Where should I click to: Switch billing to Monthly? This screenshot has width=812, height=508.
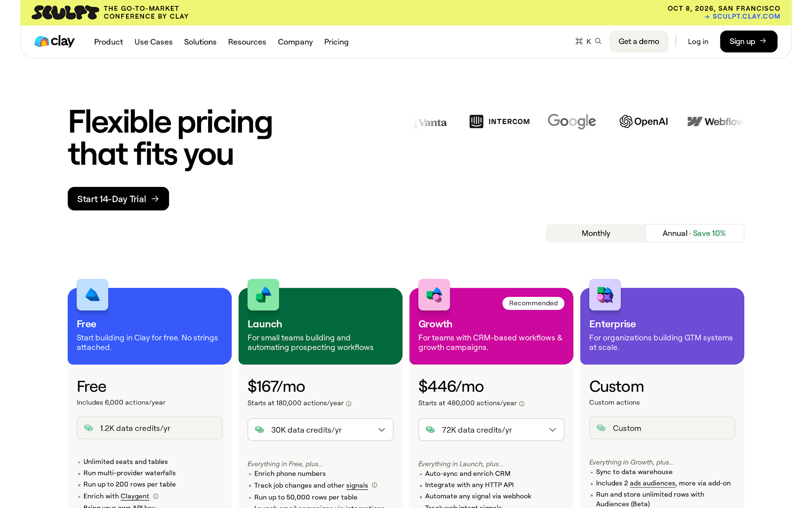(x=596, y=233)
